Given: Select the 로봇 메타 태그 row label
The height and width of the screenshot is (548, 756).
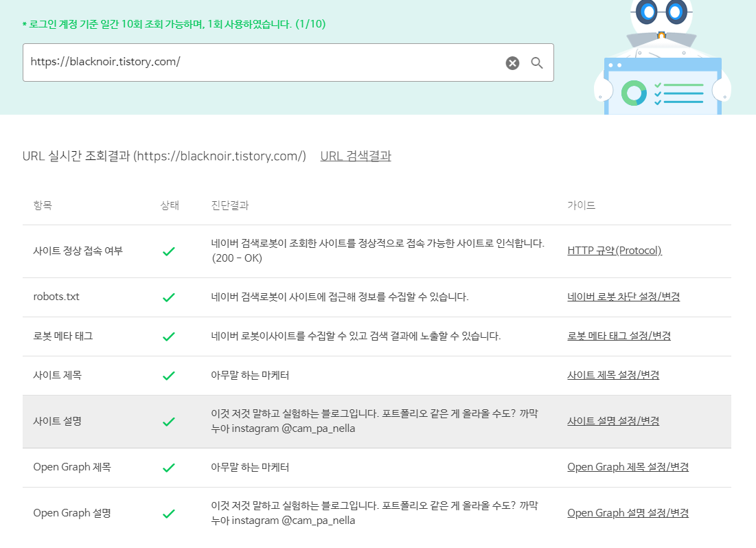Looking at the screenshot, I should [x=63, y=336].
